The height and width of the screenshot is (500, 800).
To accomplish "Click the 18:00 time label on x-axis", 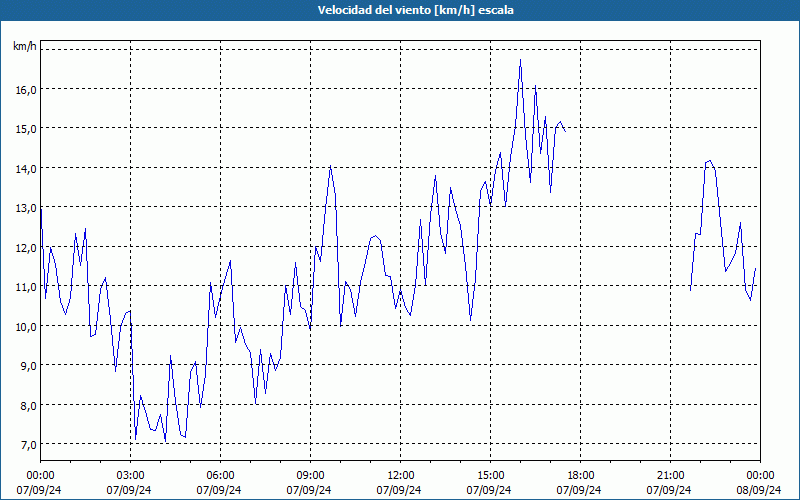I will [x=581, y=476].
